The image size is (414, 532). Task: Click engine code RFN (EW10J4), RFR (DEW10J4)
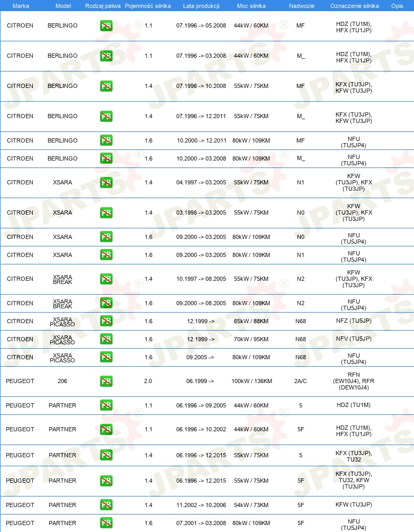[354, 381]
